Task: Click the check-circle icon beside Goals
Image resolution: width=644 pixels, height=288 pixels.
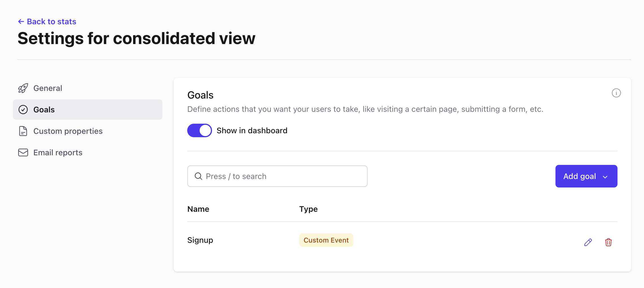Action: [23, 110]
